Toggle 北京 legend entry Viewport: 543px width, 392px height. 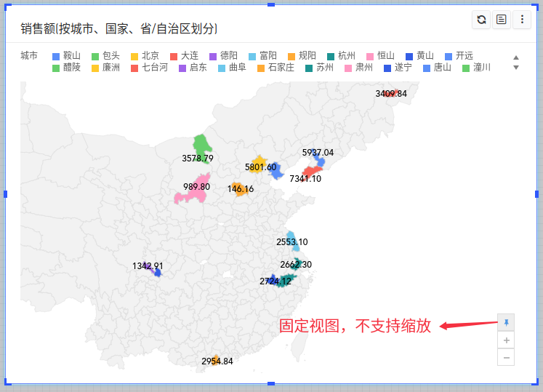pos(145,55)
